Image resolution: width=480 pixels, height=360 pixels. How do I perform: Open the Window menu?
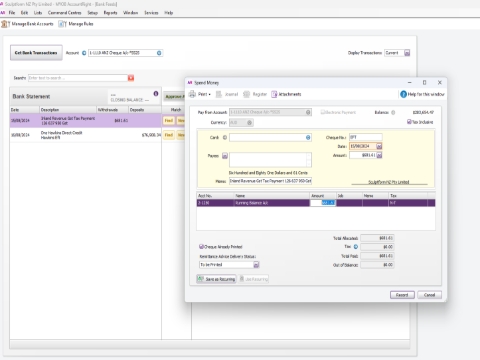[x=130, y=13]
